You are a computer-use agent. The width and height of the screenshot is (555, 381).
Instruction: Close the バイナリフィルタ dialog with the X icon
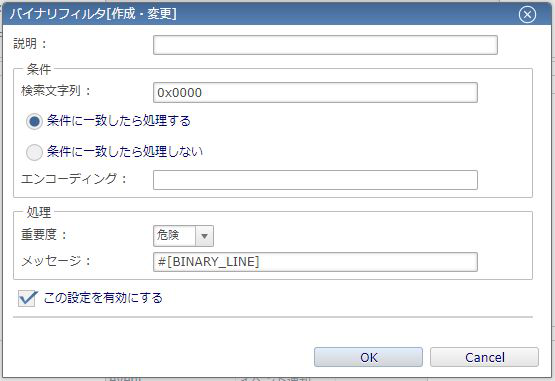[x=527, y=15]
